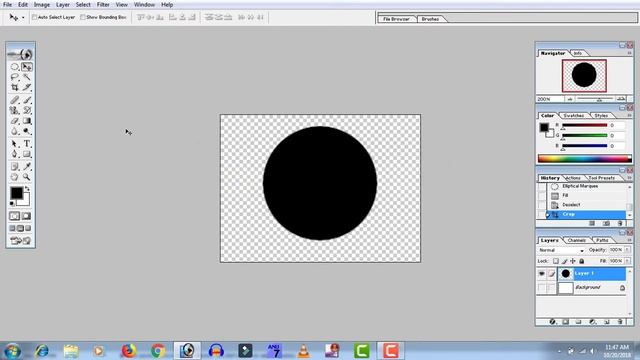The image size is (640, 360).
Task: Select the Type tool
Action: click(27, 144)
